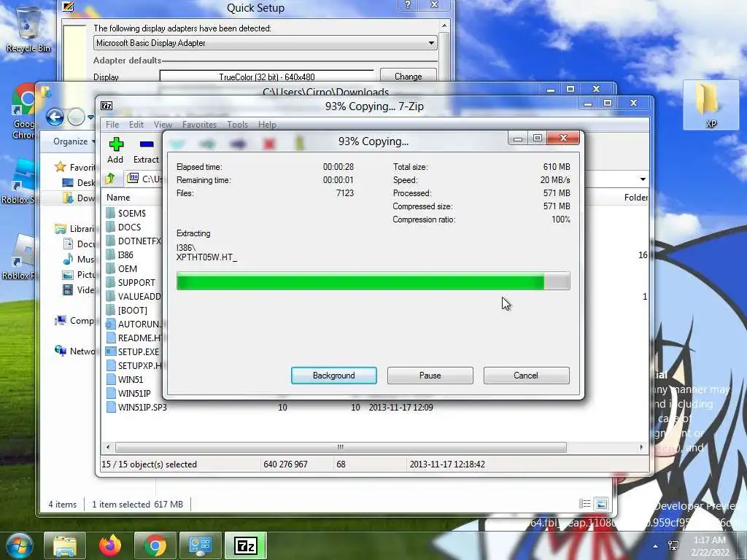747x560 pixels.
Task: Select the WIN51IP file
Action: (134, 393)
